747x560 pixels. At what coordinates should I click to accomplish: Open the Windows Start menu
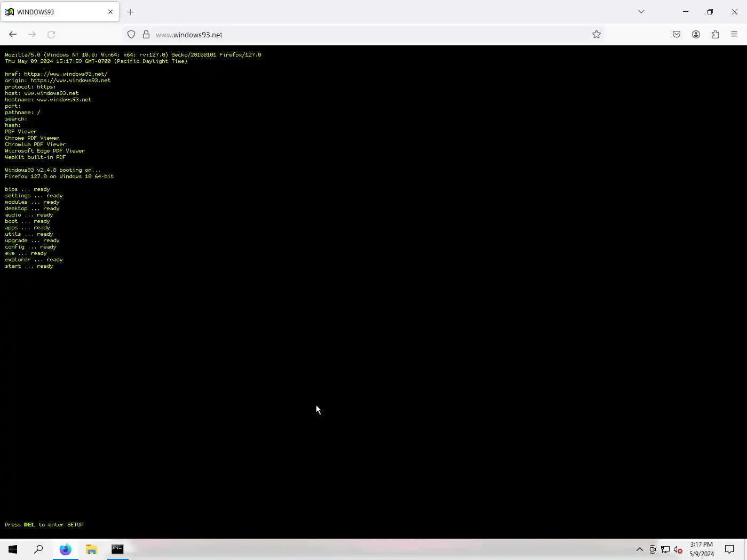tap(13, 549)
